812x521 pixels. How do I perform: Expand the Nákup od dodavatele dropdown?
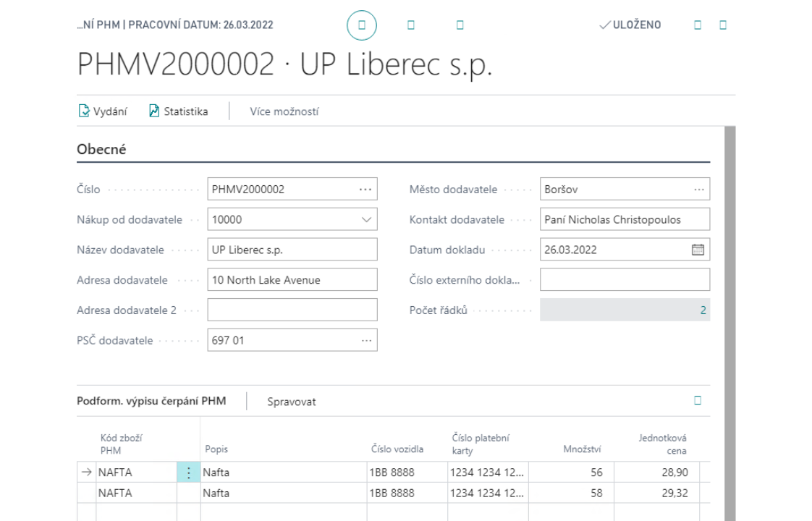point(366,219)
